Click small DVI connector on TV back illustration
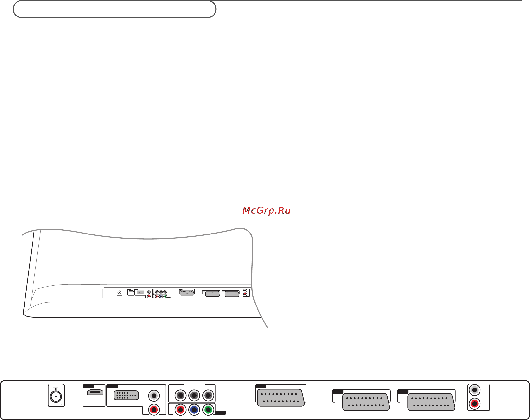Image resolution: width=530 pixels, height=420 pixels. pyautogui.click(x=140, y=292)
